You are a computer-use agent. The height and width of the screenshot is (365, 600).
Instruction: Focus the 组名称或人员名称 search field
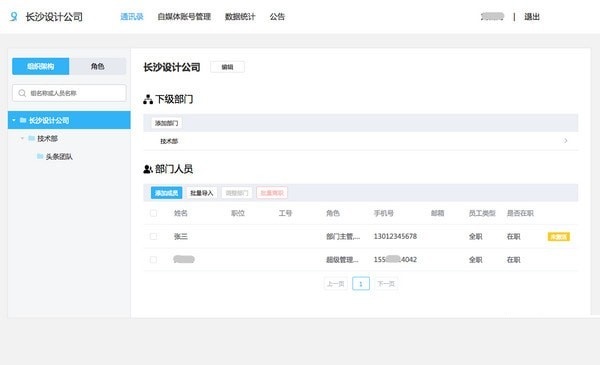pyautogui.click(x=69, y=93)
